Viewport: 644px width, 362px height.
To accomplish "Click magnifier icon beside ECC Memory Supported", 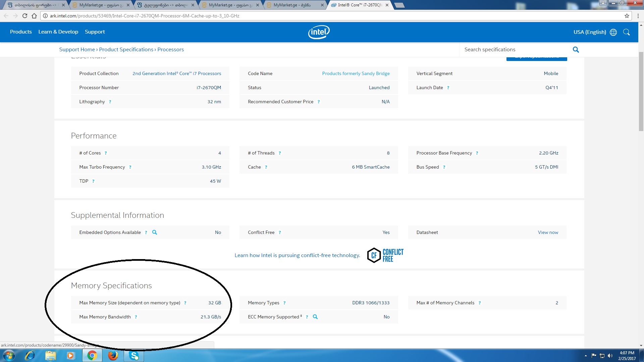I will [x=315, y=317].
